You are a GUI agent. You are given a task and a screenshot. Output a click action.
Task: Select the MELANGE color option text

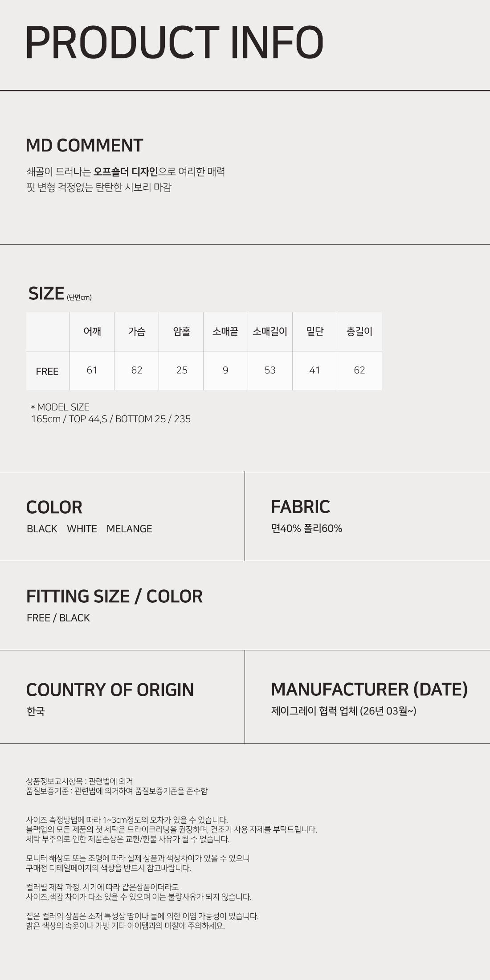(129, 529)
